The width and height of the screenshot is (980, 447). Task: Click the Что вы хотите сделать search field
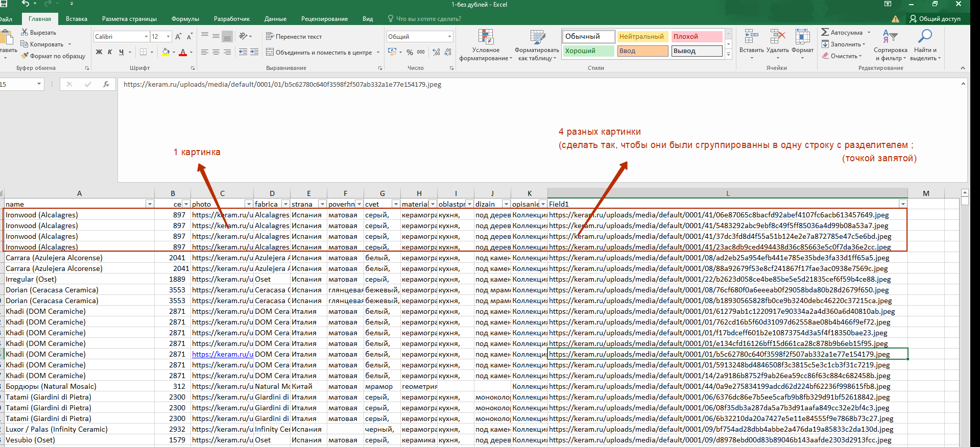click(428, 19)
